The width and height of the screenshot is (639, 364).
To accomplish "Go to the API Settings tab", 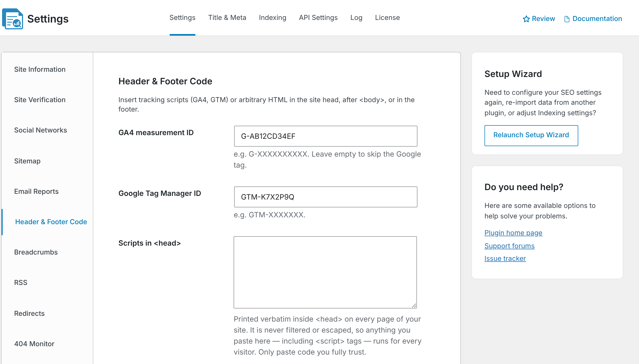I will 318,18.
